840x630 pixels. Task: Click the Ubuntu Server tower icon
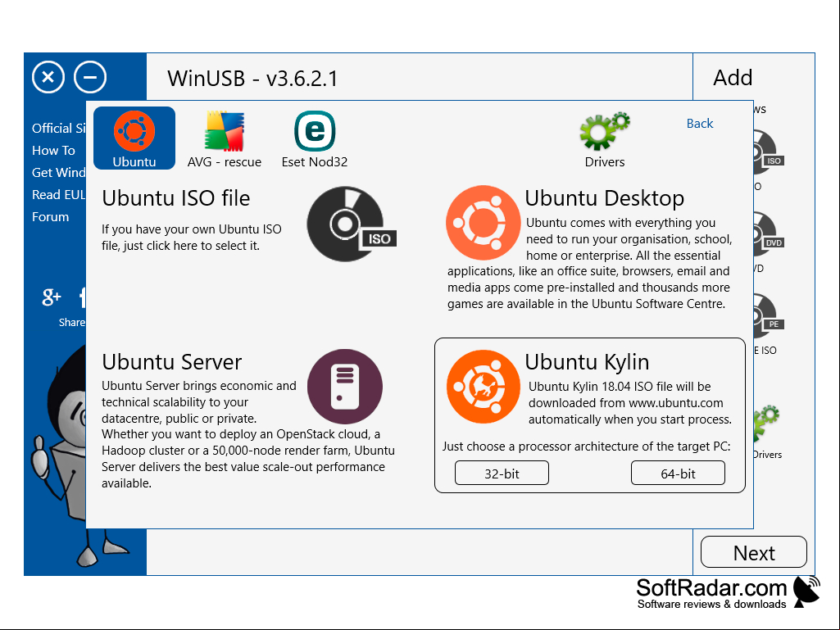click(x=345, y=386)
